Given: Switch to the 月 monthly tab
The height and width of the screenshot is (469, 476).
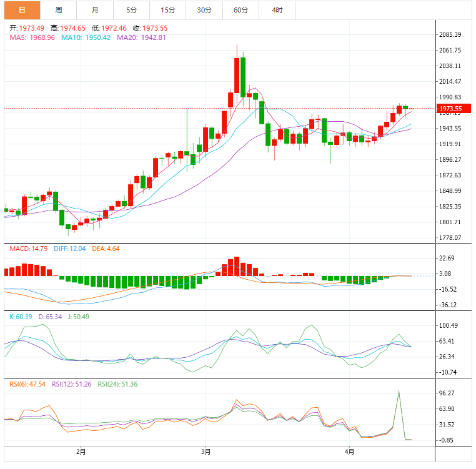Looking at the screenshot, I should point(95,10).
